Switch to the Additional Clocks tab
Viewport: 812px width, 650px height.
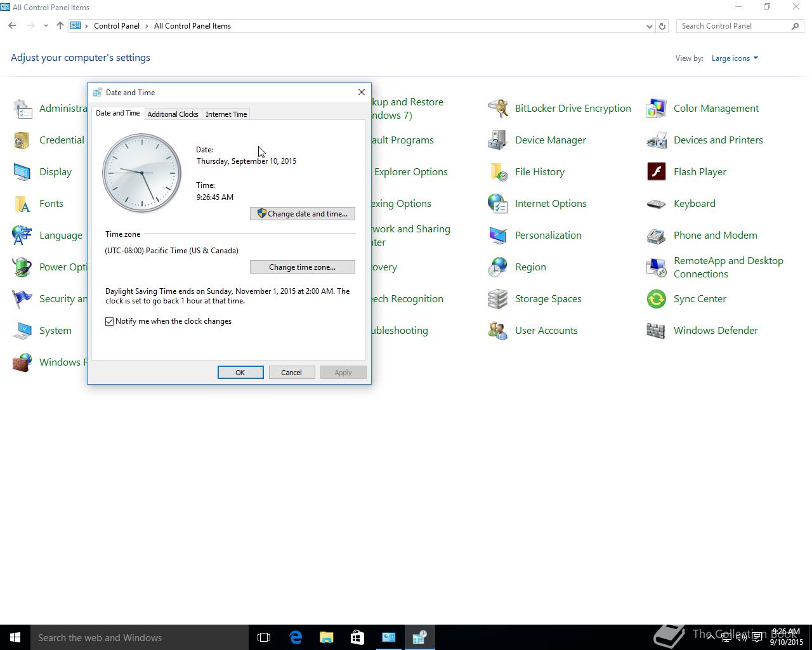coord(173,114)
